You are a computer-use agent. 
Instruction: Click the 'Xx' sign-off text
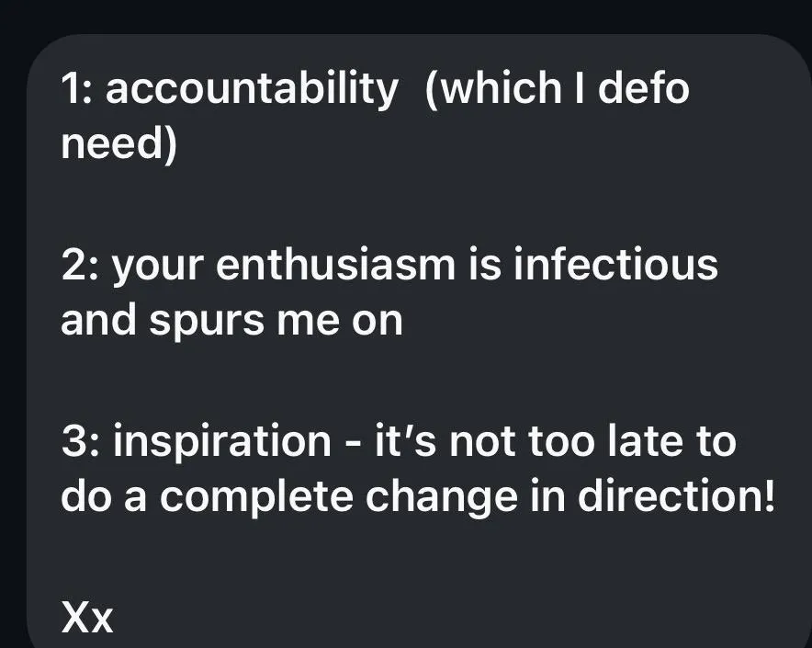pos(87,618)
